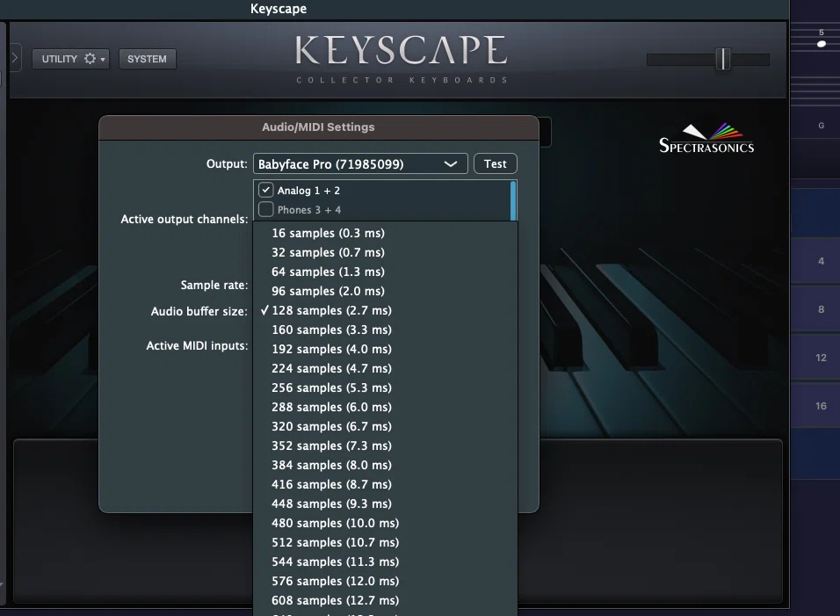This screenshot has height=616, width=840.
Task: Click the SYSTEM button
Action: pos(147,59)
